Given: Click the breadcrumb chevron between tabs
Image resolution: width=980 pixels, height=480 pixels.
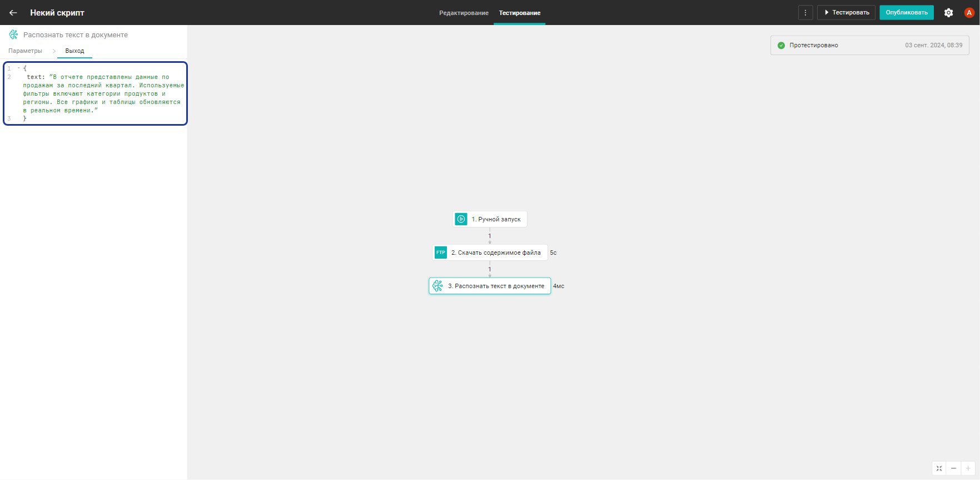Looking at the screenshot, I should pyautogui.click(x=54, y=51).
